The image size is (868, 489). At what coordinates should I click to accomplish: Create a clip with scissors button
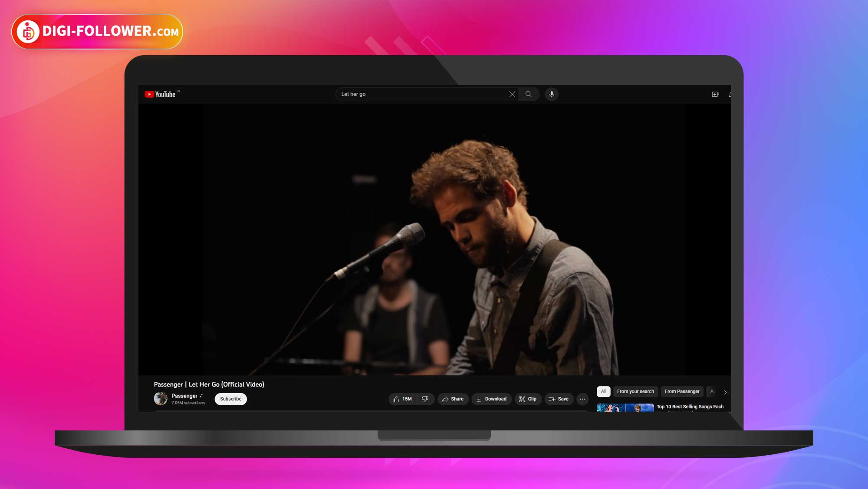click(x=528, y=399)
